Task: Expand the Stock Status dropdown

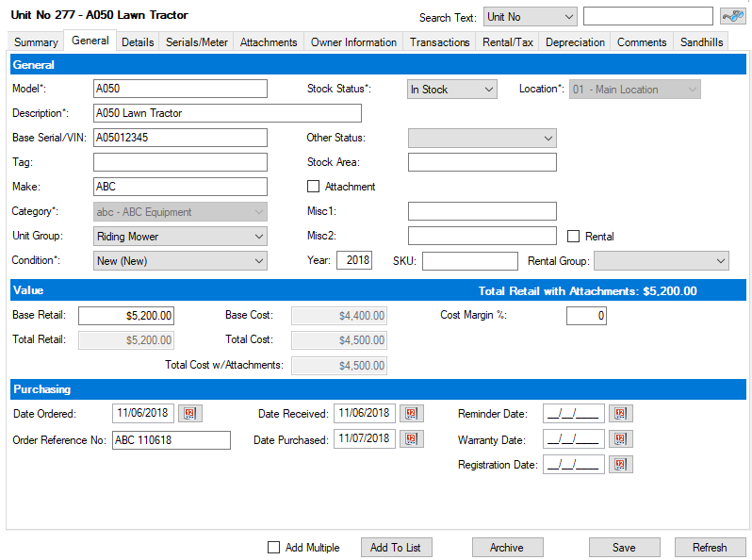Action: click(x=451, y=90)
